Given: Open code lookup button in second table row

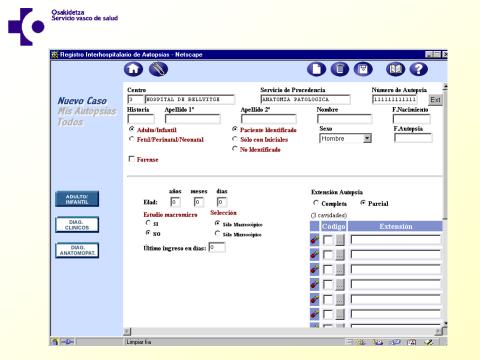Looking at the screenshot, I should [x=340, y=255].
